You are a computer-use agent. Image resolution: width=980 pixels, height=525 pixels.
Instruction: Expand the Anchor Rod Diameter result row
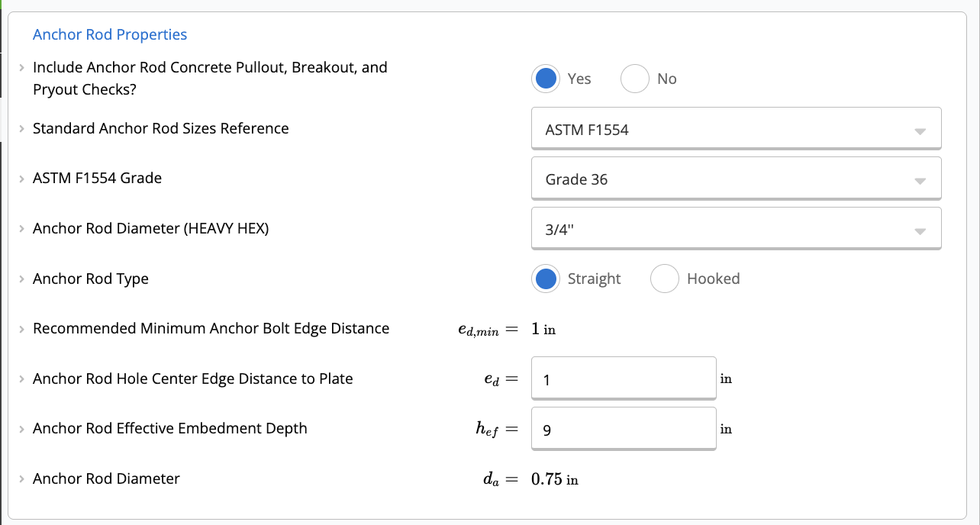click(x=21, y=478)
